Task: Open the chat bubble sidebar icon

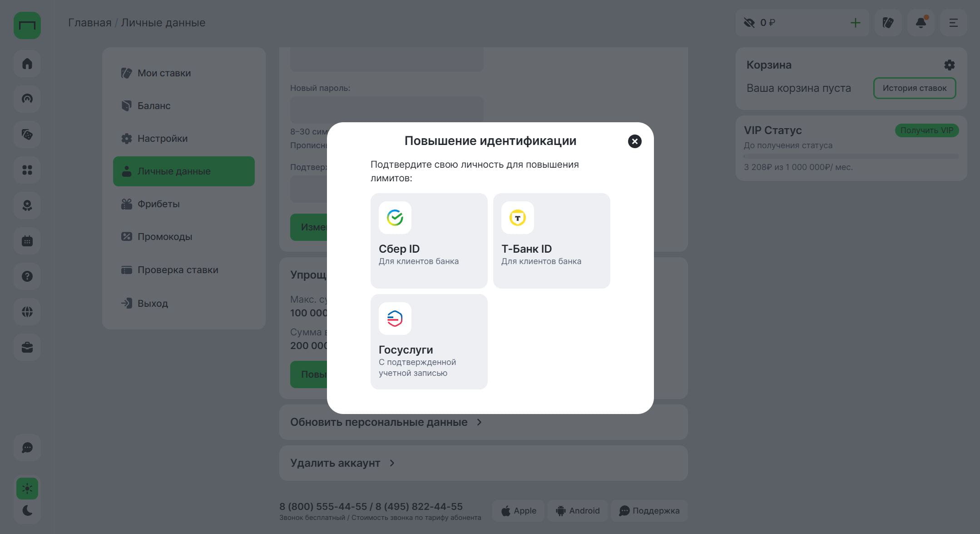Action: tap(27, 448)
